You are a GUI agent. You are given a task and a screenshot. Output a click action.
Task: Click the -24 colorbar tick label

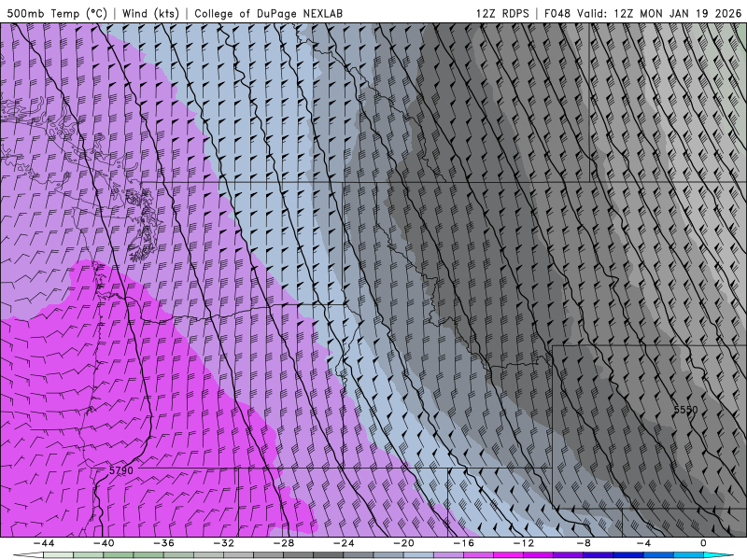pyautogui.click(x=344, y=543)
